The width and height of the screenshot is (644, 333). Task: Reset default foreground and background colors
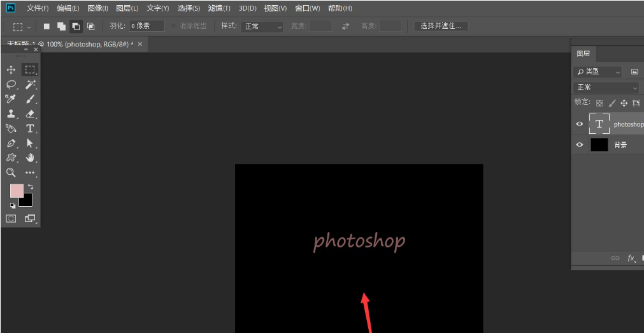coord(12,205)
